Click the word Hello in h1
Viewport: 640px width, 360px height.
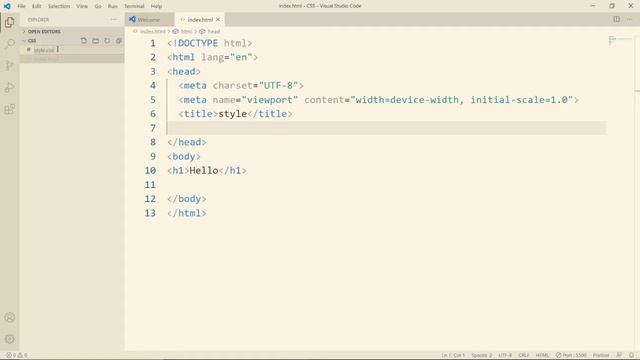204,171
